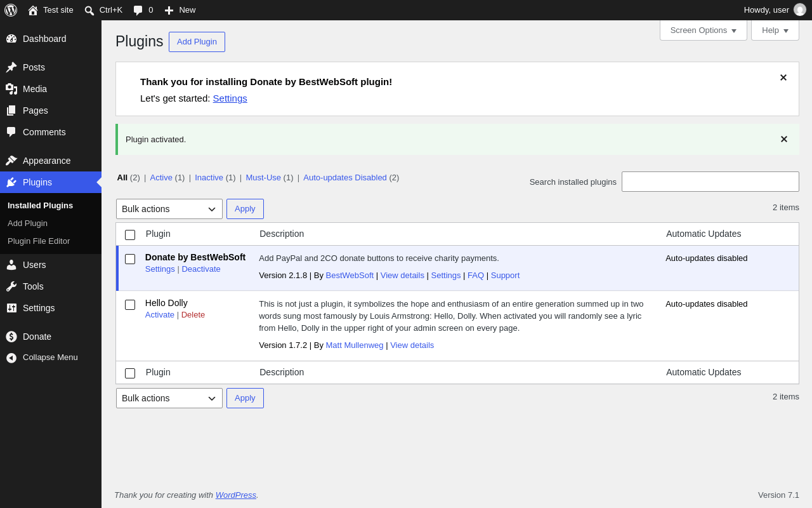812x508 pixels.
Task: Toggle the select-all checkbox in the table footer
Action: pos(130,373)
